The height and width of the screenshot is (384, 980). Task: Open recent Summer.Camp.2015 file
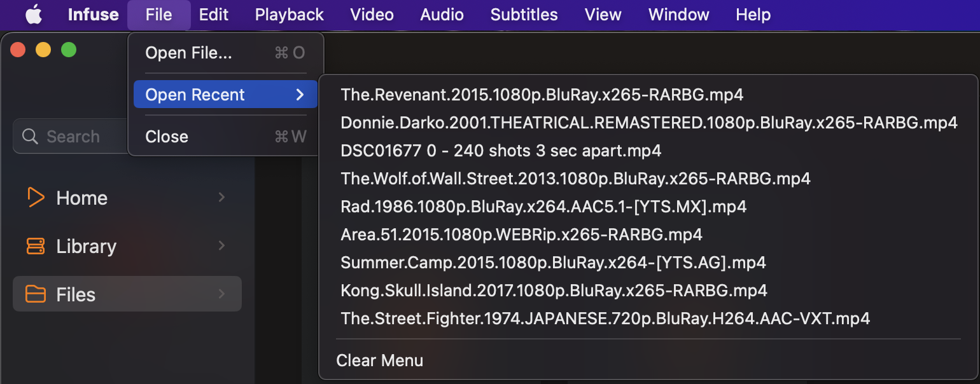(648, 263)
